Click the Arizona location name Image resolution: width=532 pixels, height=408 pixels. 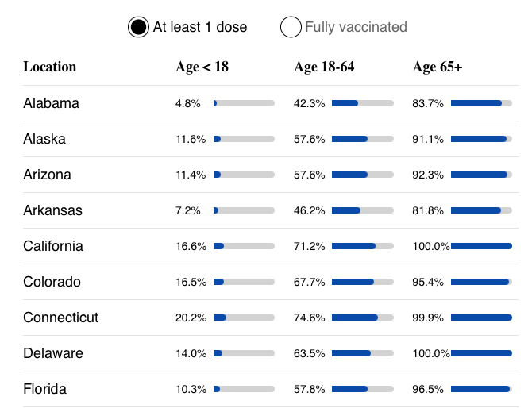47,175
